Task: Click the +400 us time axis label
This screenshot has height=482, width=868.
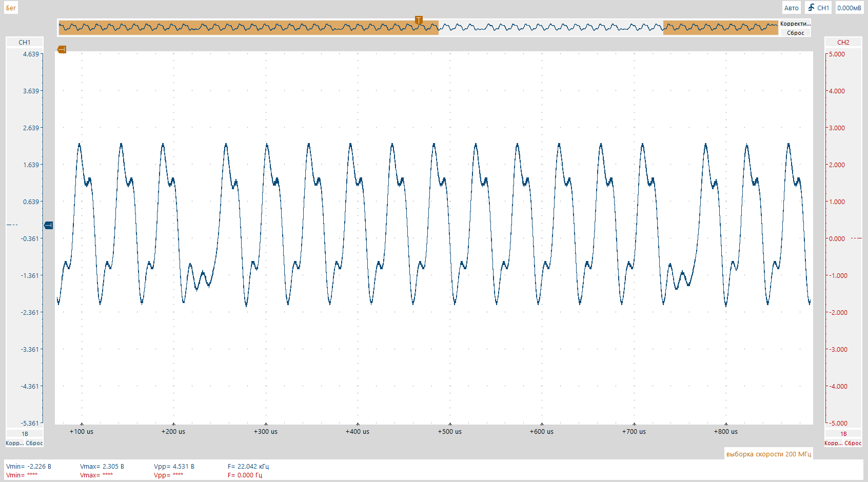Action: point(358,431)
